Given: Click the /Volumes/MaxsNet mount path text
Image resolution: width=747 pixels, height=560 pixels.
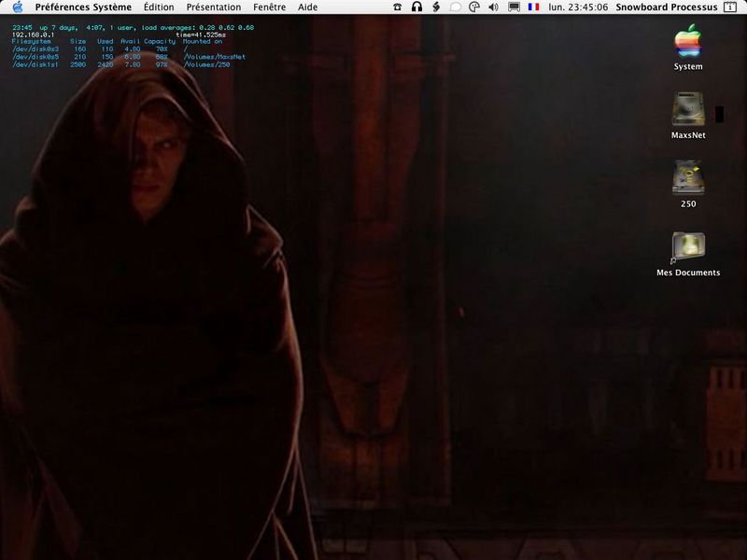Looking at the screenshot, I should 215,57.
